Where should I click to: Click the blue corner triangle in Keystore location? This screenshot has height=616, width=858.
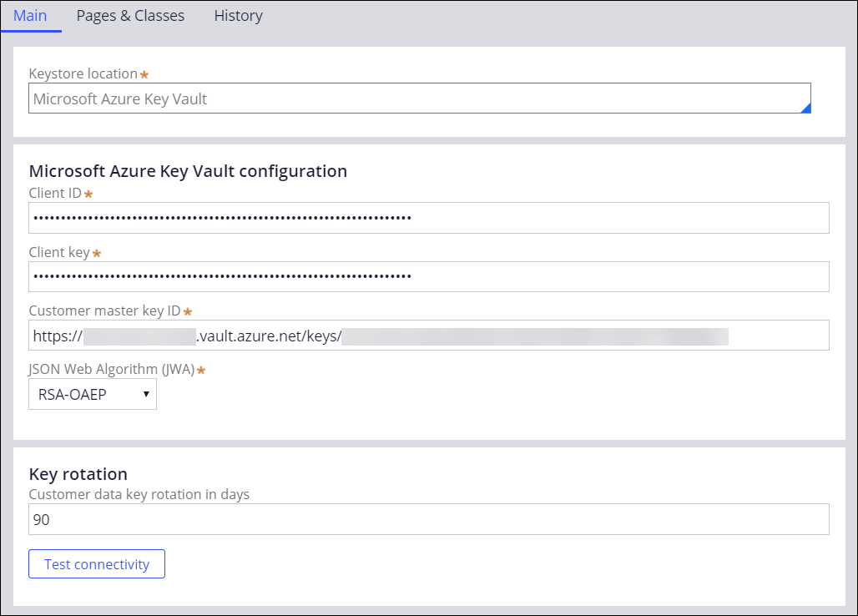point(805,108)
